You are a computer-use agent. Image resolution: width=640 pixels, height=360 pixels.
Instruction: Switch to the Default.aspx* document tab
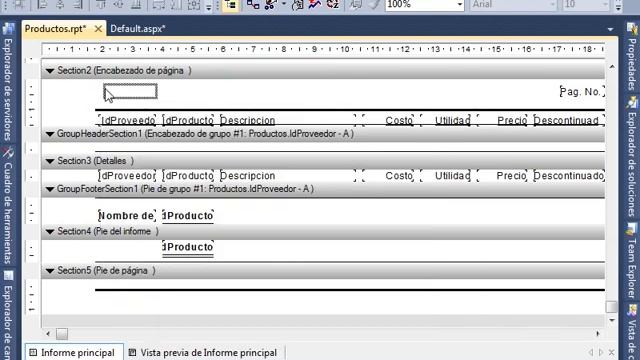click(138, 29)
